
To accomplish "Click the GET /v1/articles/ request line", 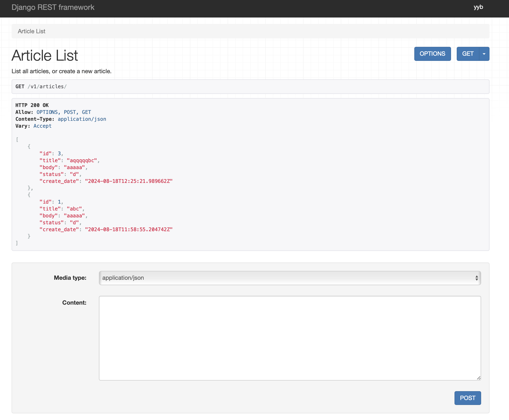I will pyautogui.click(x=41, y=87).
